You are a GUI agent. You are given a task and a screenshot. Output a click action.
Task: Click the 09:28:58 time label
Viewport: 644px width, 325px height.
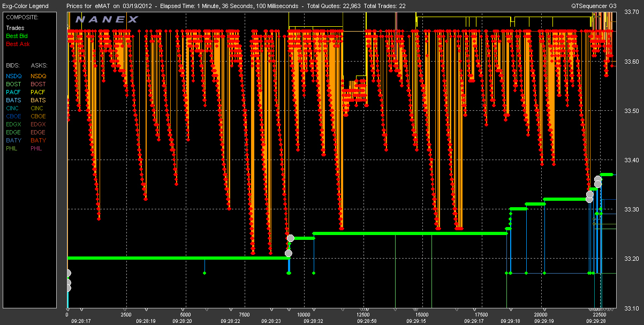click(x=367, y=321)
